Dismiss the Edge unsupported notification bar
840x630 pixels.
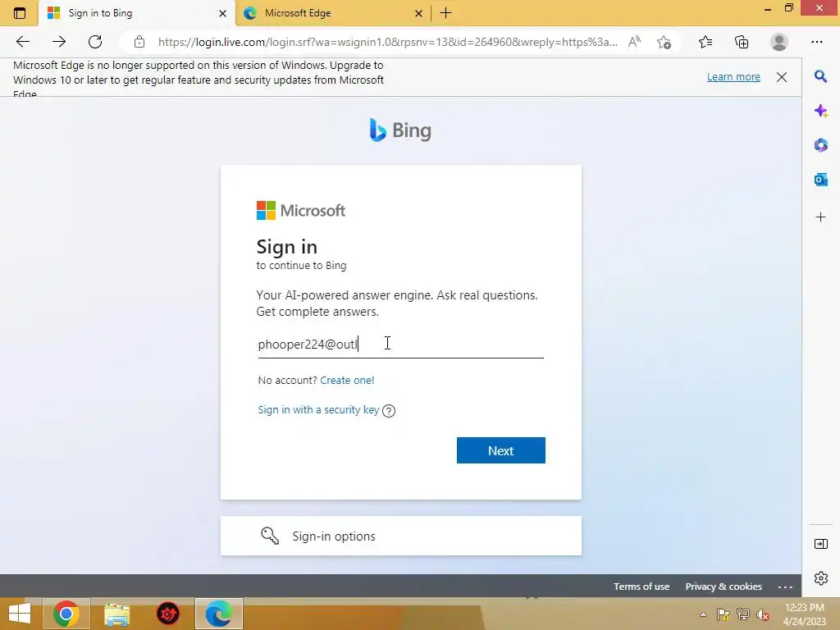[782, 77]
